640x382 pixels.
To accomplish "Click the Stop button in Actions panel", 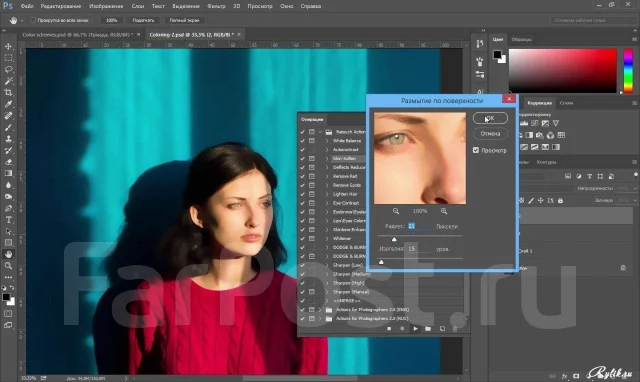I will pyautogui.click(x=389, y=329).
